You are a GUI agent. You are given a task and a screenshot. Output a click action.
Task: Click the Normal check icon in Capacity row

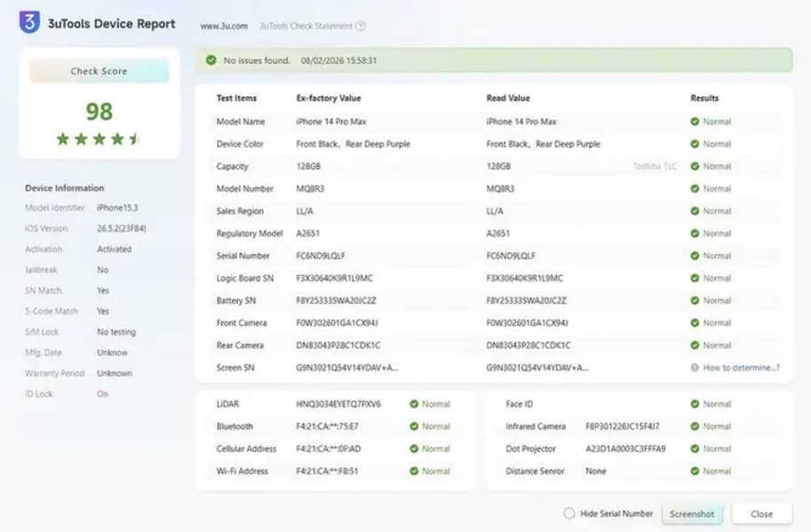[x=695, y=166]
